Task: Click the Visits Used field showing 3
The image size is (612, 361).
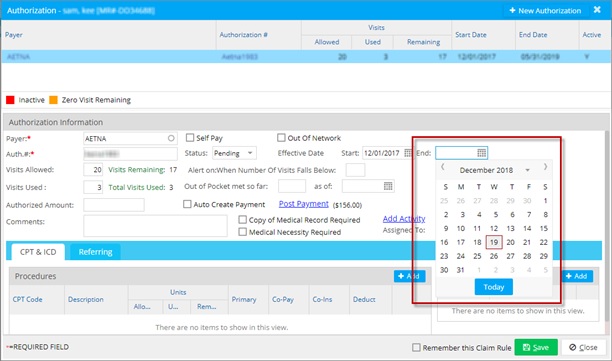Action: click(93, 187)
